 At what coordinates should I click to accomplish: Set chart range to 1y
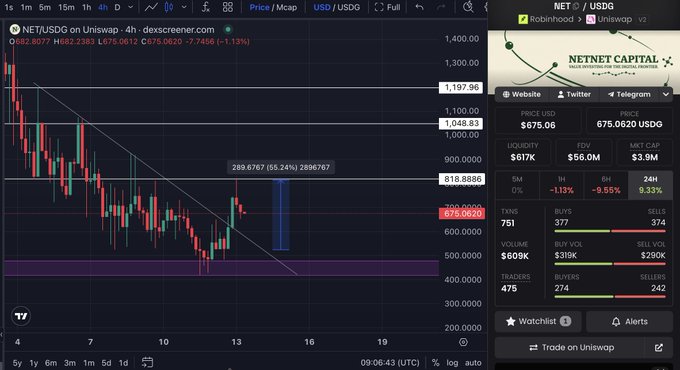click(34, 363)
